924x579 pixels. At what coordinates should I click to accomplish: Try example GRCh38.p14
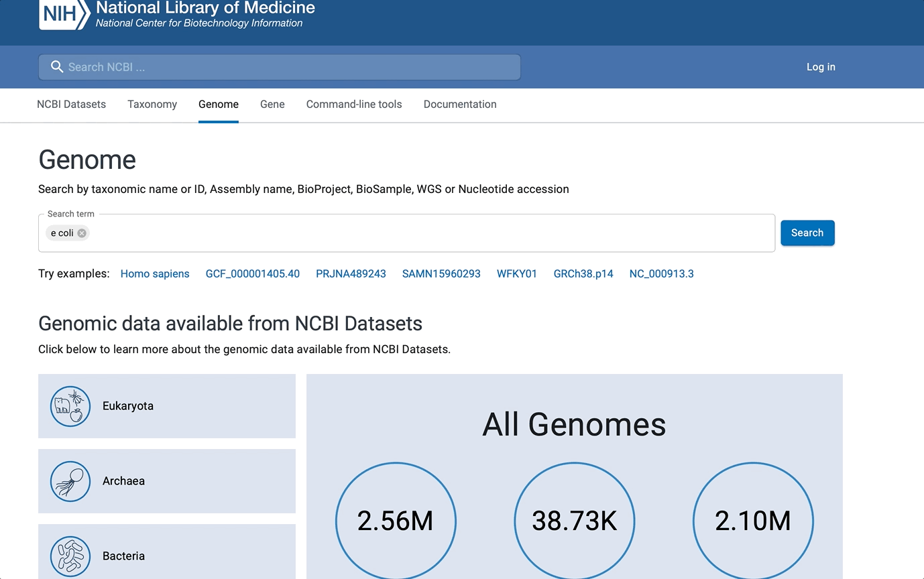583,273
